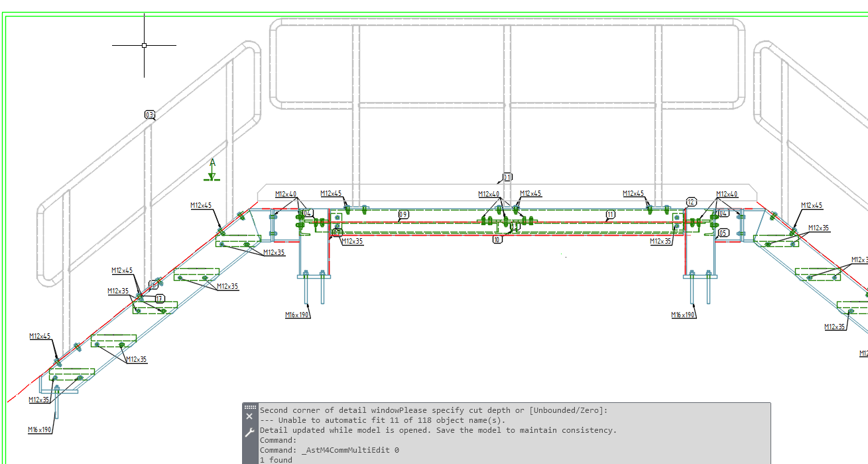Click the command line drag grip handle
The height and width of the screenshot is (464, 868).
[249, 407]
